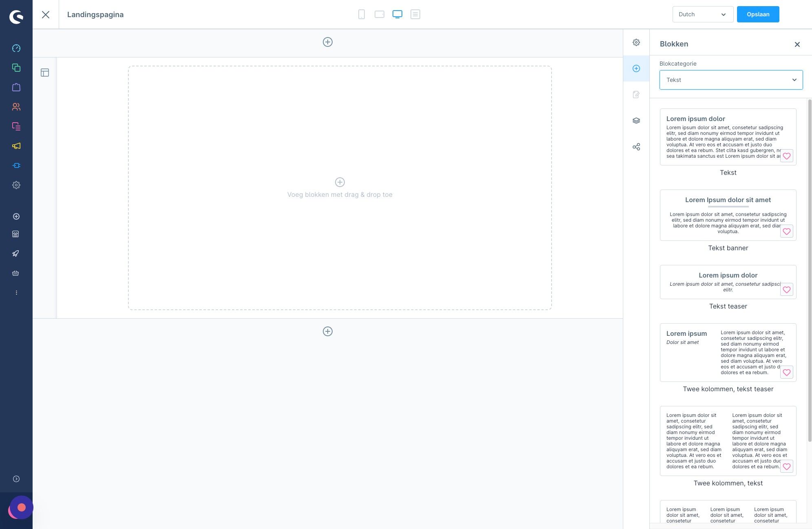Open the Marketing megaphone icon
The width and height of the screenshot is (812, 529).
tap(16, 146)
